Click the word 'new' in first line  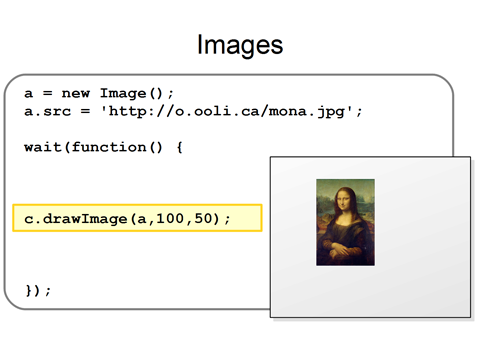[76, 93]
